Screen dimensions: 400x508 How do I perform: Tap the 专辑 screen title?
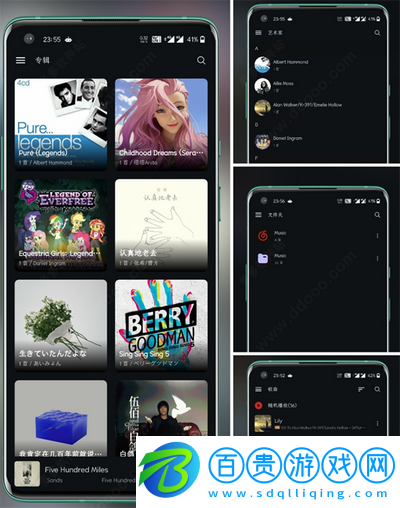pos(42,60)
